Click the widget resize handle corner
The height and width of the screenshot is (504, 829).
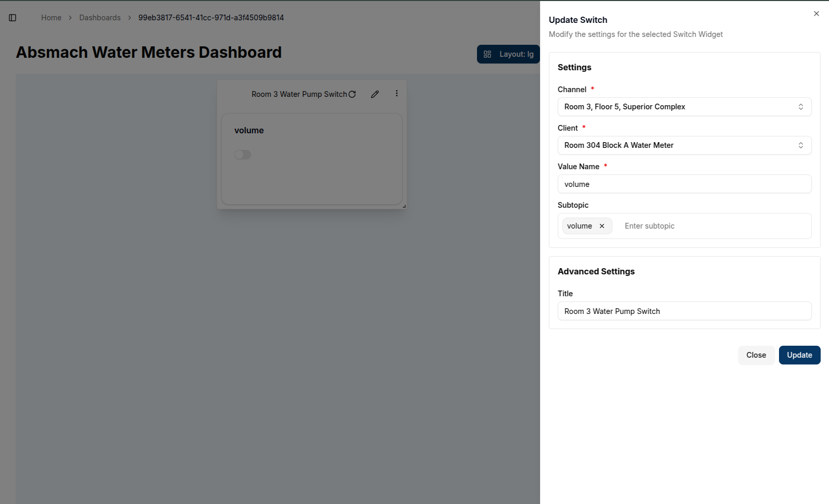coord(404,206)
